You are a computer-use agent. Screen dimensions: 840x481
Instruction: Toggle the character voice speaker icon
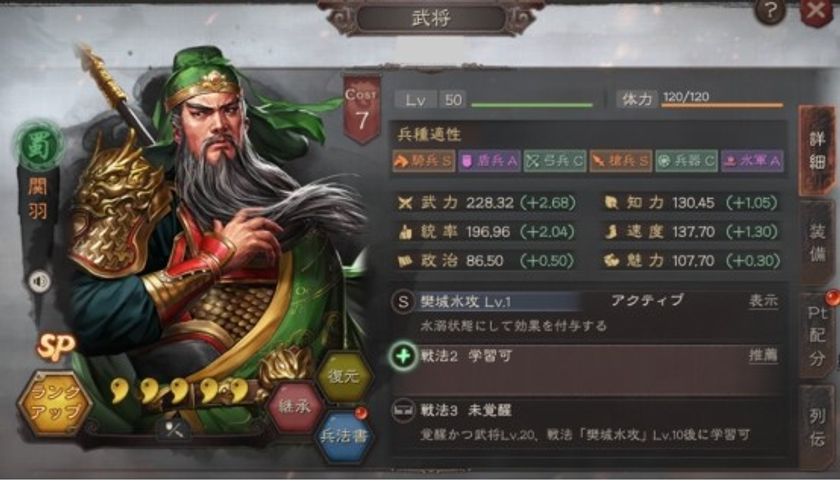click(x=40, y=281)
